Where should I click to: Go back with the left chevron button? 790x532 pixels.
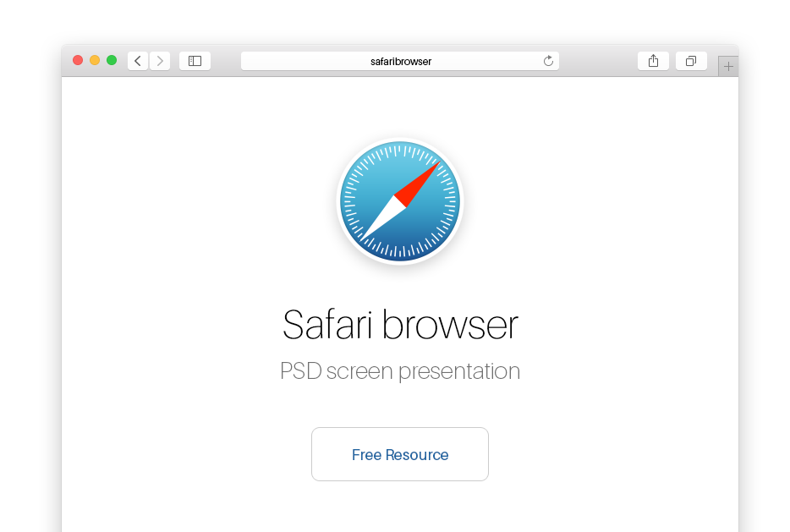point(138,61)
